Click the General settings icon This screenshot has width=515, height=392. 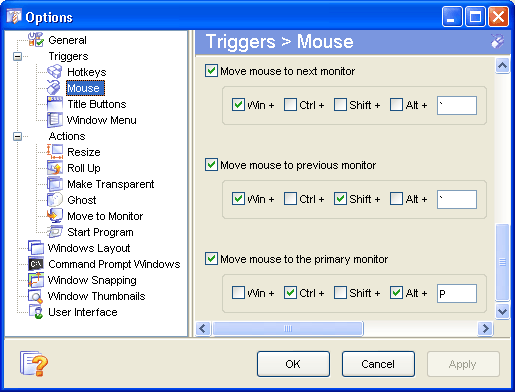point(36,40)
